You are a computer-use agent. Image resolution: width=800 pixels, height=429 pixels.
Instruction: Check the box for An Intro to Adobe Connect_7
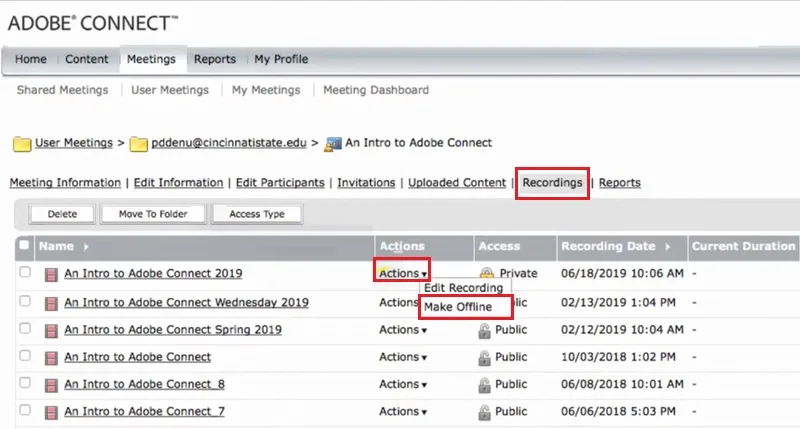(x=24, y=410)
